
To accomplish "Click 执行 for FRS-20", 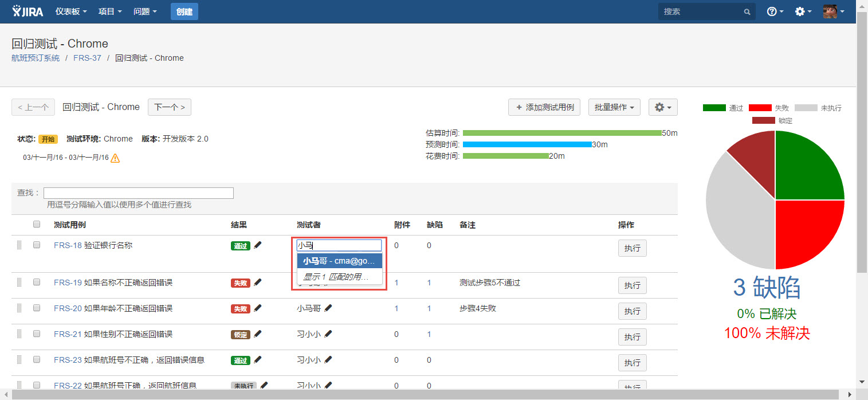I will coord(633,311).
